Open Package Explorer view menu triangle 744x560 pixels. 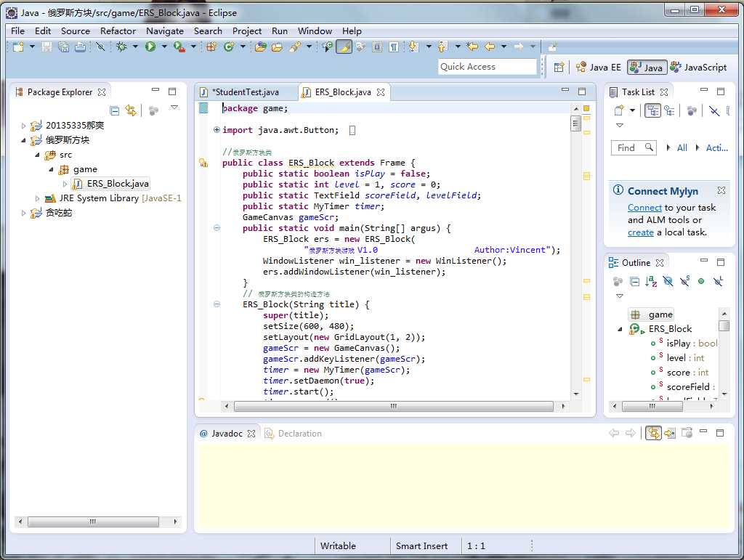(x=174, y=107)
